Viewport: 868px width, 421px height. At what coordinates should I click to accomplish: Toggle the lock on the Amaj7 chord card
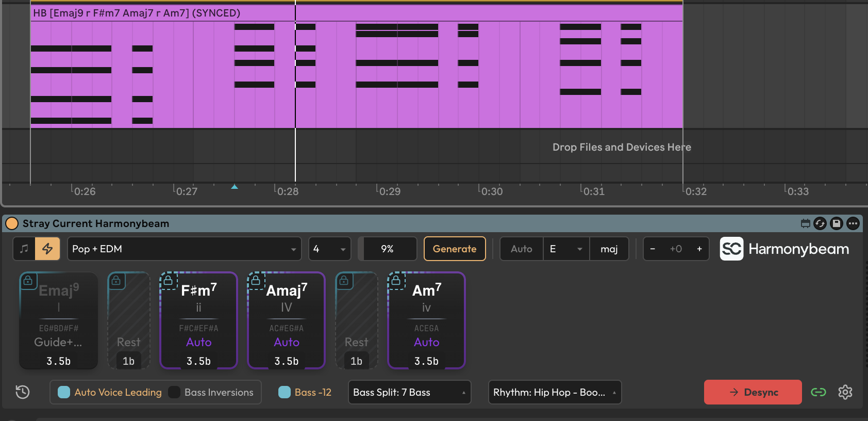pyautogui.click(x=256, y=281)
